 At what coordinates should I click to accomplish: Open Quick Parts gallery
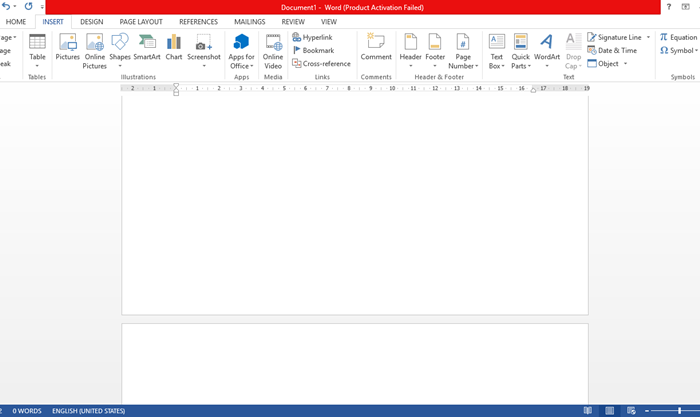click(521, 51)
